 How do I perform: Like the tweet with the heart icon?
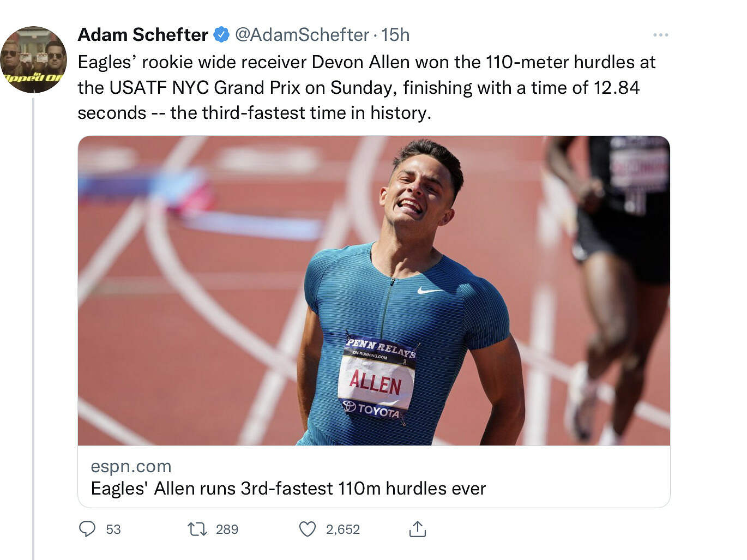click(x=308, y=529)
